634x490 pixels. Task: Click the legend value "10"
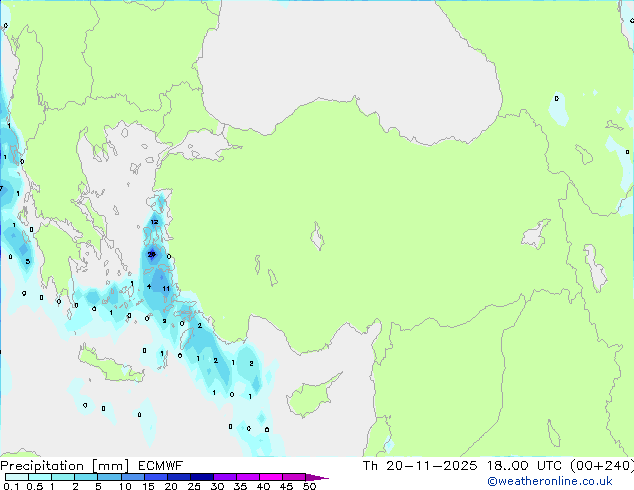click(x=125, y=486)
